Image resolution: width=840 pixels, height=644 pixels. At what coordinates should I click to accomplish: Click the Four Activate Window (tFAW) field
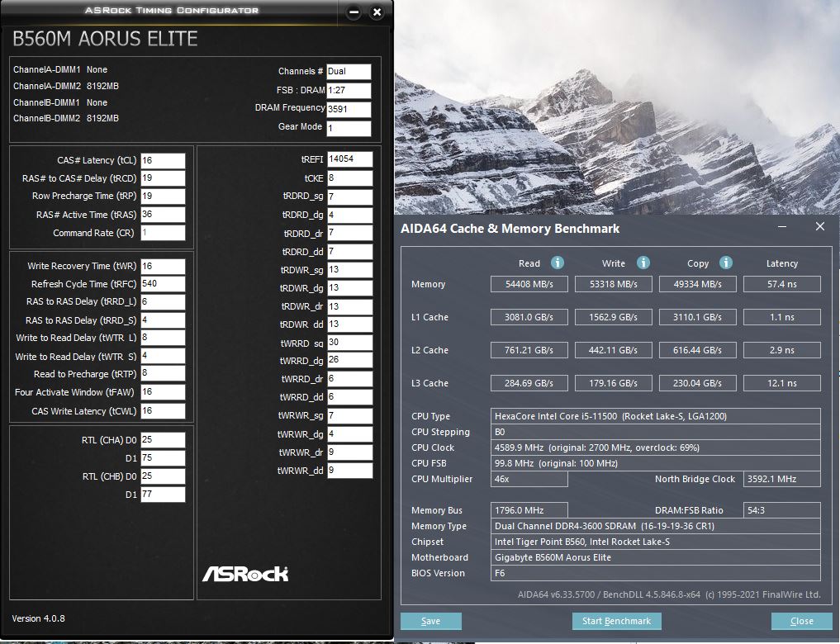pyautogui.click(x=163, y=392)
